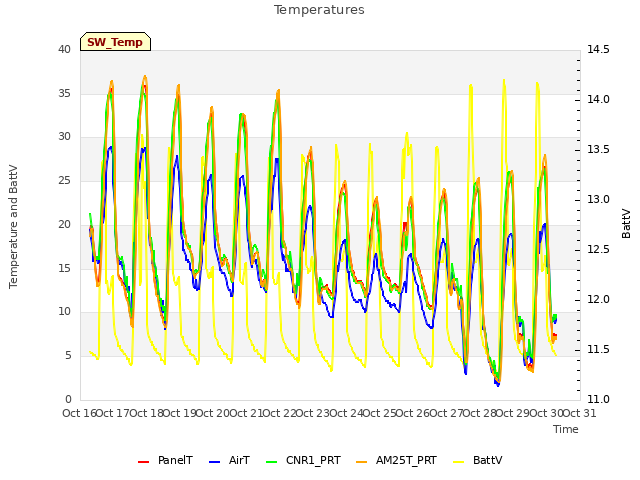Click the 0 left axis tick label

[x=68, y=399]
